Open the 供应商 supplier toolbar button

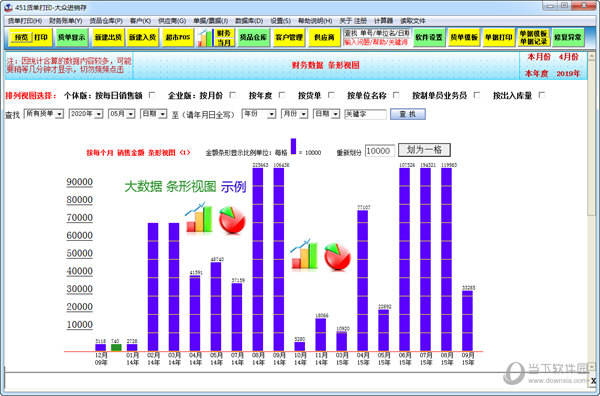coord(324,37)
